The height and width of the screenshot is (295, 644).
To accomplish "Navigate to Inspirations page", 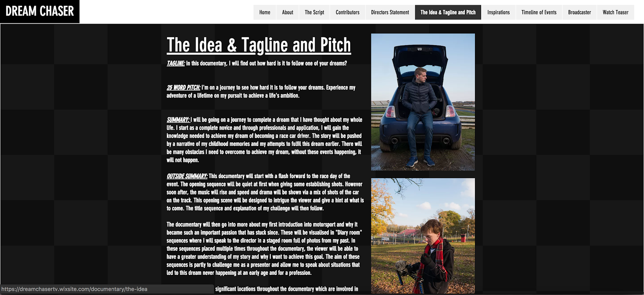I will pyautogui.click(x=499, y=12).
